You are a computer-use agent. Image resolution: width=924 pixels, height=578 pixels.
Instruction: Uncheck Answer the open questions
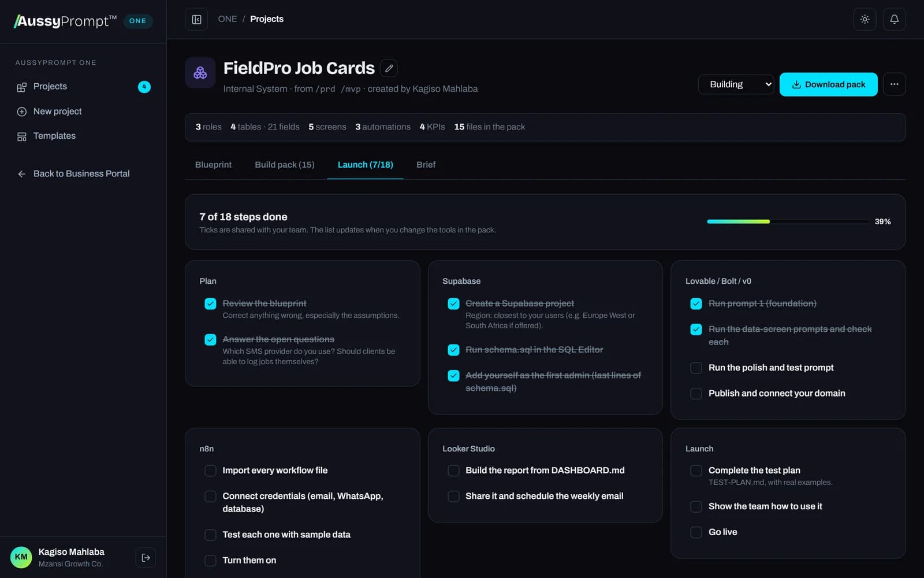(210, 340)
